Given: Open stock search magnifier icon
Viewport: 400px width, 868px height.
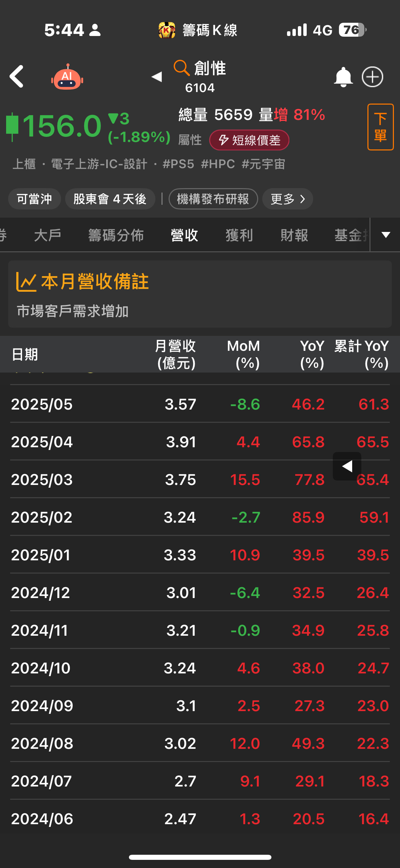Looking at the screenshot, I should pos(182,68).
